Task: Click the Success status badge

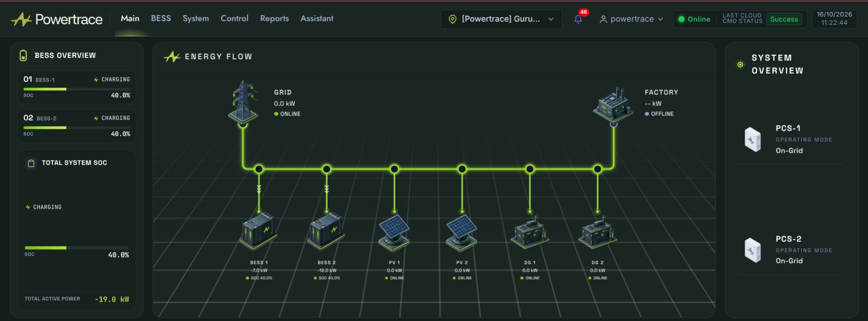Action: pyautogui.click(x=784, y=19)
